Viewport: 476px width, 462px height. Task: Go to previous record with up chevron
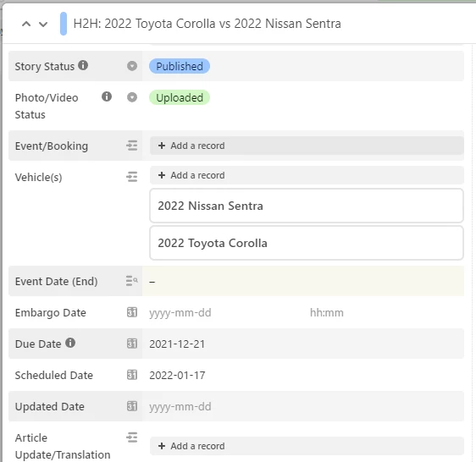[x=26, y=24]
